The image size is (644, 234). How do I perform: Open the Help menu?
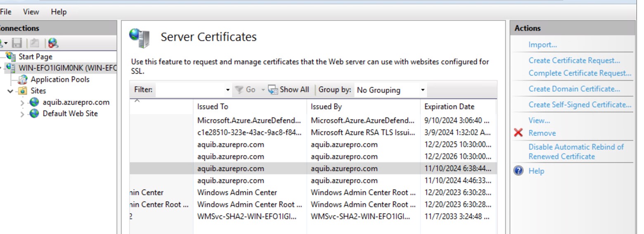tap(59, 12)
